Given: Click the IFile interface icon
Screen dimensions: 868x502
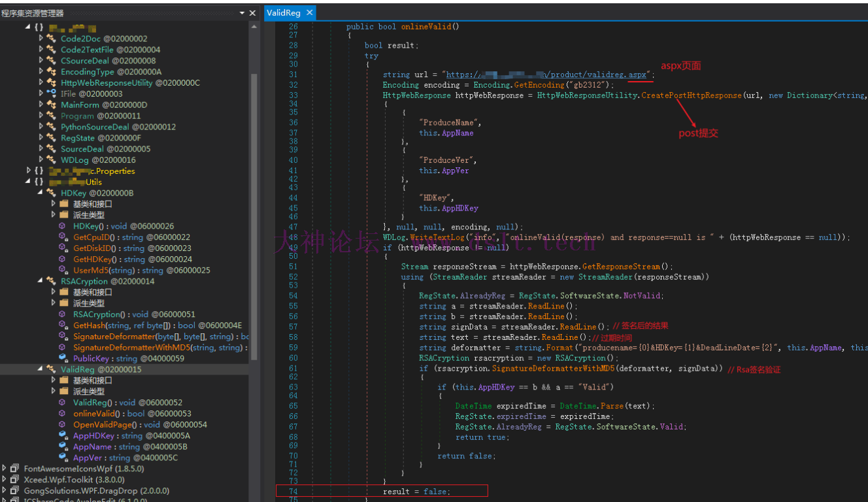Looking at the screenshot, I should pos(51,93).
